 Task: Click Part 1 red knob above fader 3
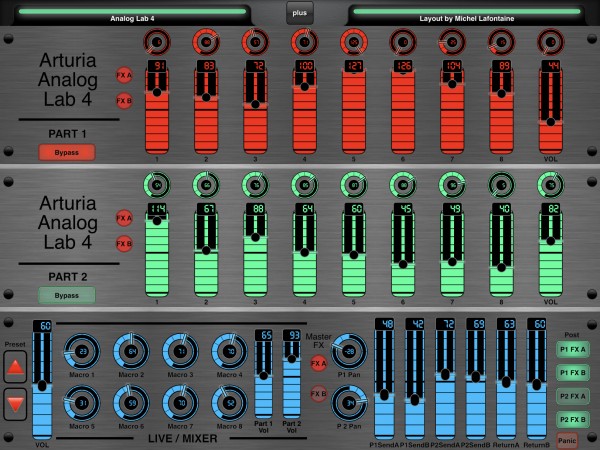coord(255,42)
